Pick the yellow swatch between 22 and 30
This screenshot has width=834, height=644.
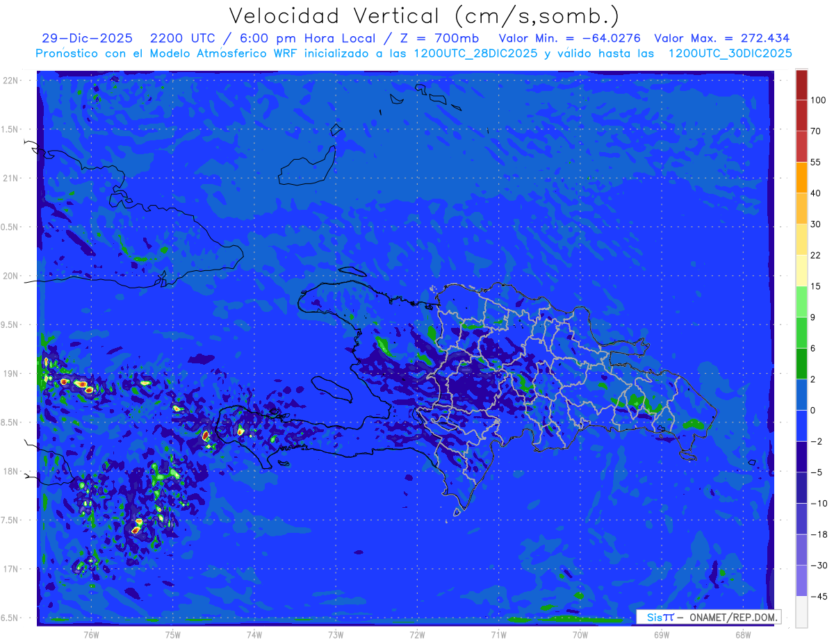(x=801, y=240)
